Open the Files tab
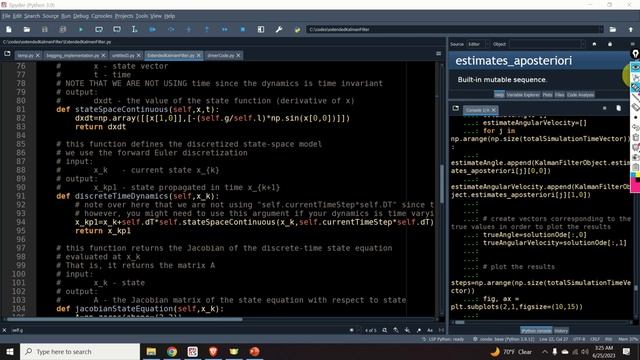Screen dimensions: 640x360 (560, 95)
